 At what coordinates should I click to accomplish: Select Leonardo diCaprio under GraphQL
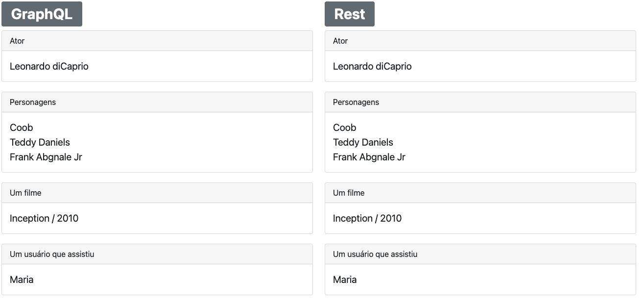tap(49, 66)
